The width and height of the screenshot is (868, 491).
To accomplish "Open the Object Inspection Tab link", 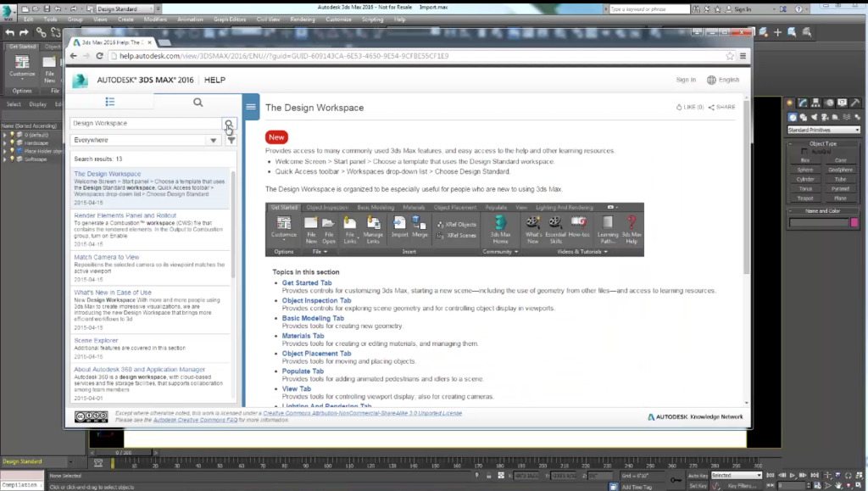I will [317, 300].
